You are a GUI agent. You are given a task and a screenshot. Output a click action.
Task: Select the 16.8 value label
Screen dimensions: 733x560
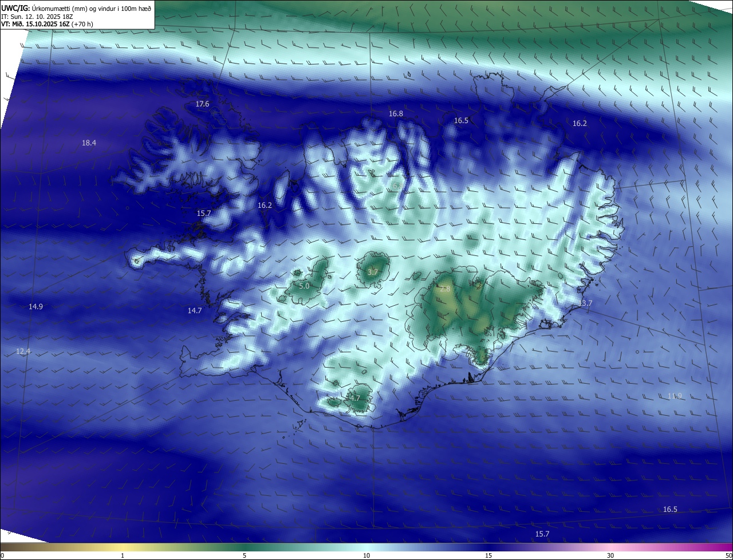pos(396,114)
